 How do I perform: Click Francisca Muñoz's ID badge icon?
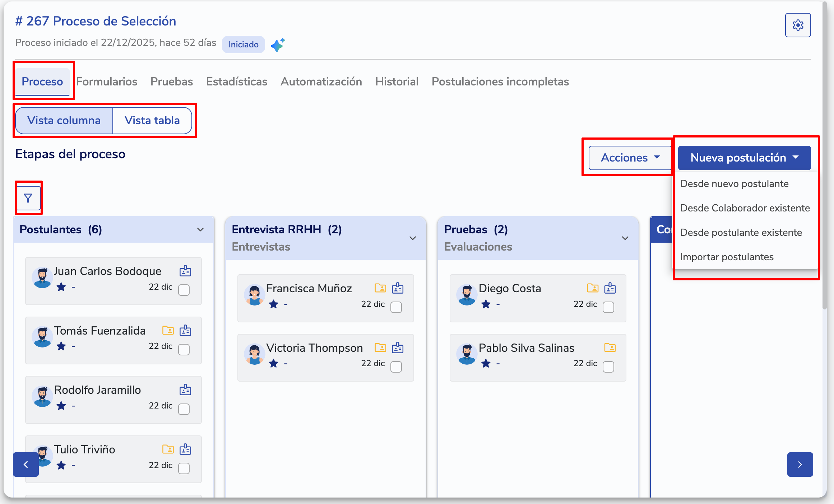pyautogui.click(x=398, y=288)
